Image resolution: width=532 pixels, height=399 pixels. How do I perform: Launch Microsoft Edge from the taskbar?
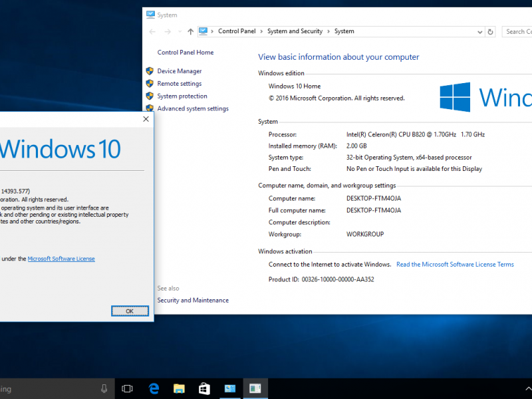(154, 389)
